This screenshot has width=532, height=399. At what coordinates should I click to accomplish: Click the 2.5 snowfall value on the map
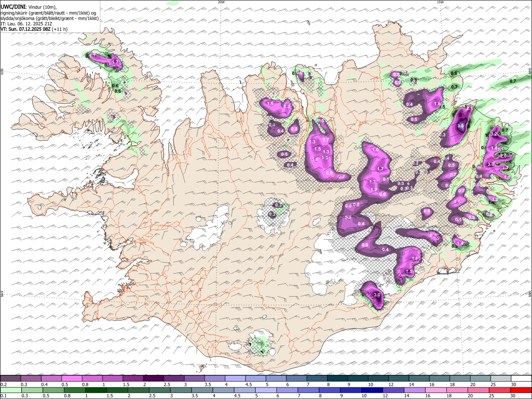point(409,271)
